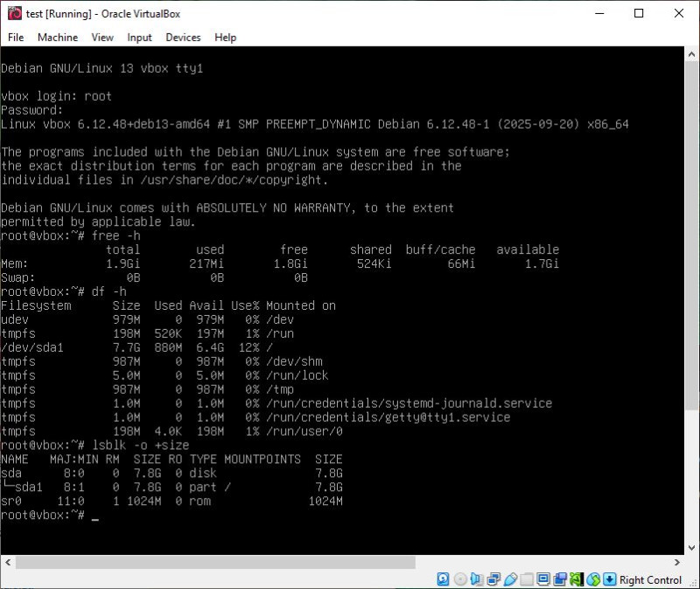Click the '/dev/shm' mount path

coord(294,361)
